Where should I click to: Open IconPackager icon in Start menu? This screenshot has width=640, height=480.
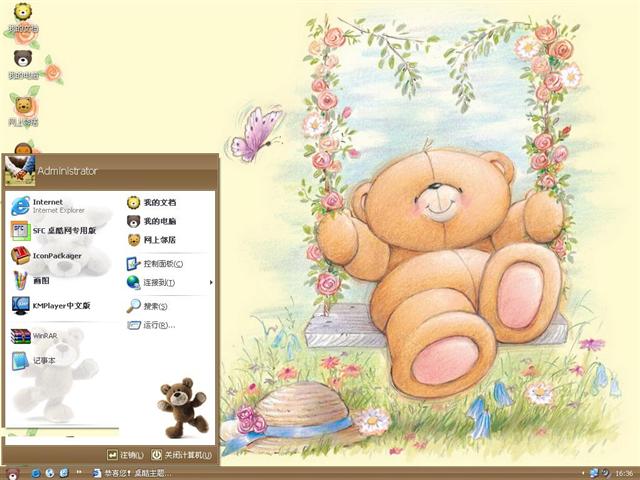[20, 256]
